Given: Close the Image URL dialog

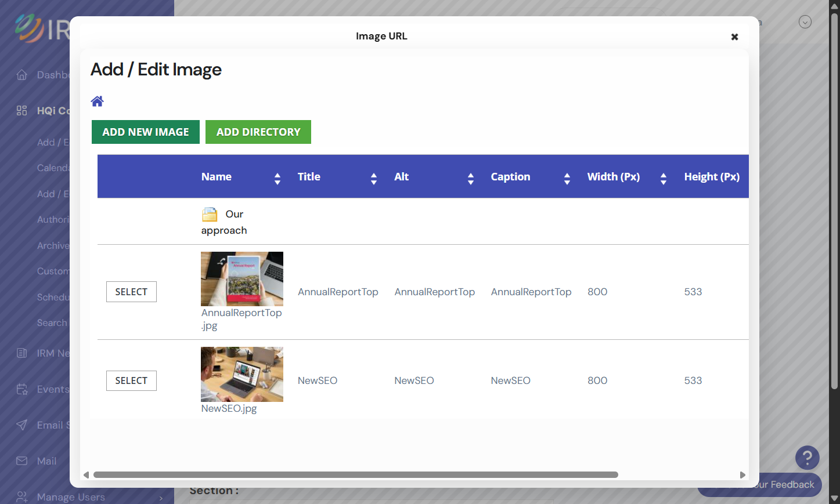Looking at the screenshot, I should [734, 37].
